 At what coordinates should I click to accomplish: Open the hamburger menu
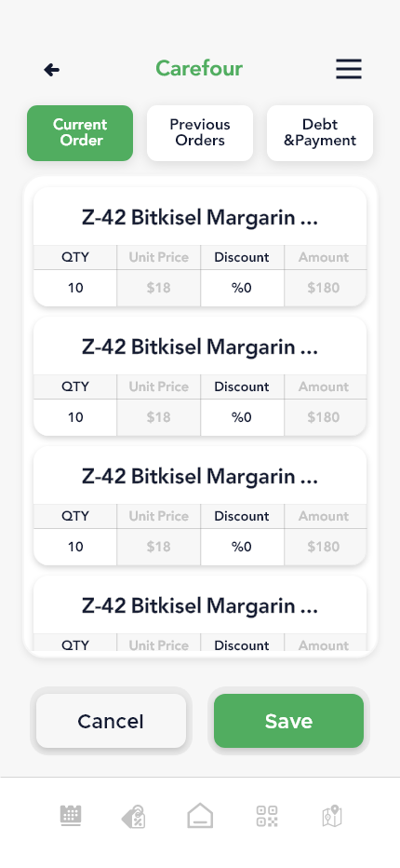pos(349,69)
